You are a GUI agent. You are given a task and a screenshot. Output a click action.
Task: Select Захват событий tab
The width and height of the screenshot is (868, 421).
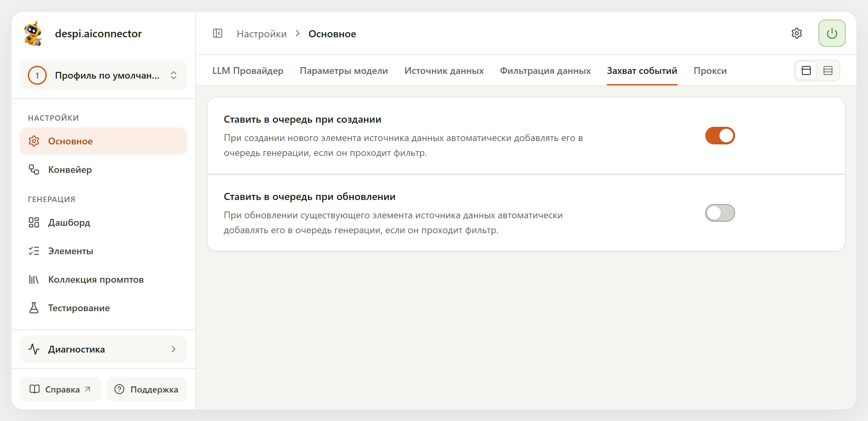coord(642,71)
